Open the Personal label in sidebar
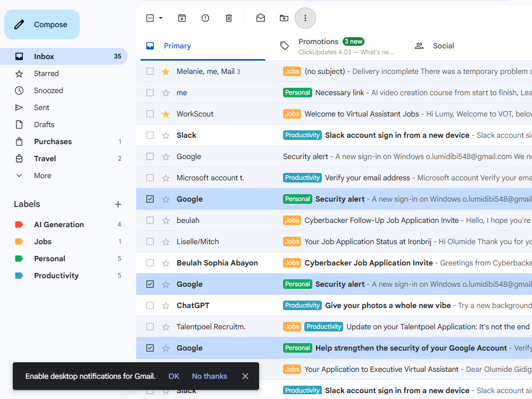The image size is (532, 399). point(49,259)
